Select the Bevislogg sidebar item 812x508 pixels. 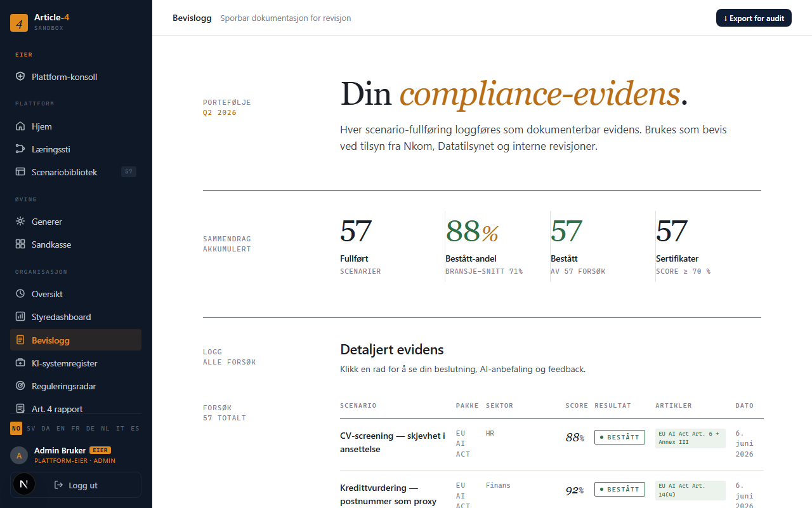click(x=75, y=340)
